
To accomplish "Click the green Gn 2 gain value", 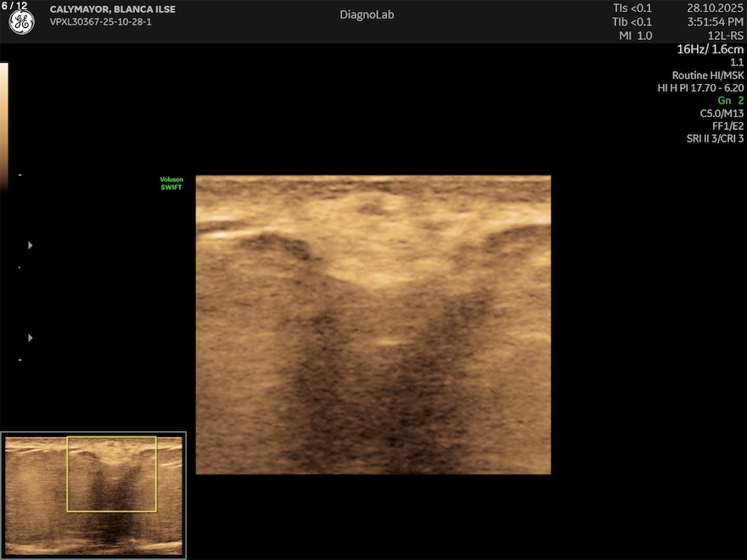I will 730,100.
